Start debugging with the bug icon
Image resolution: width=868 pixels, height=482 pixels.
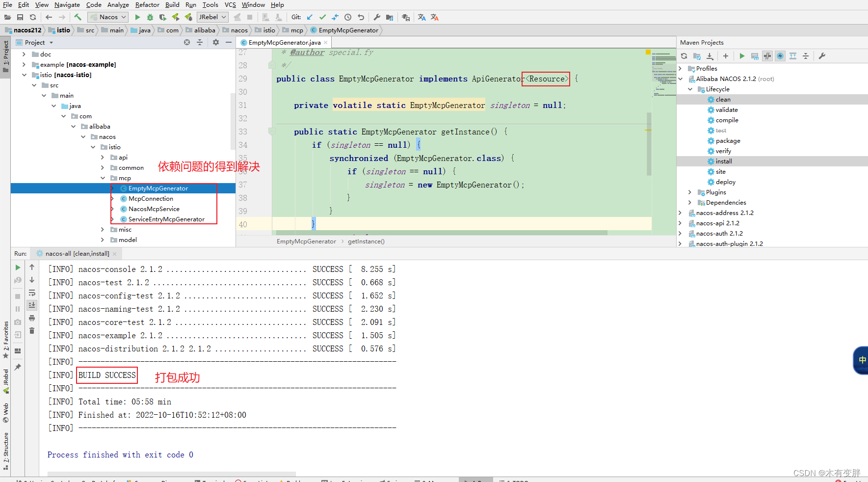point(150,17)
